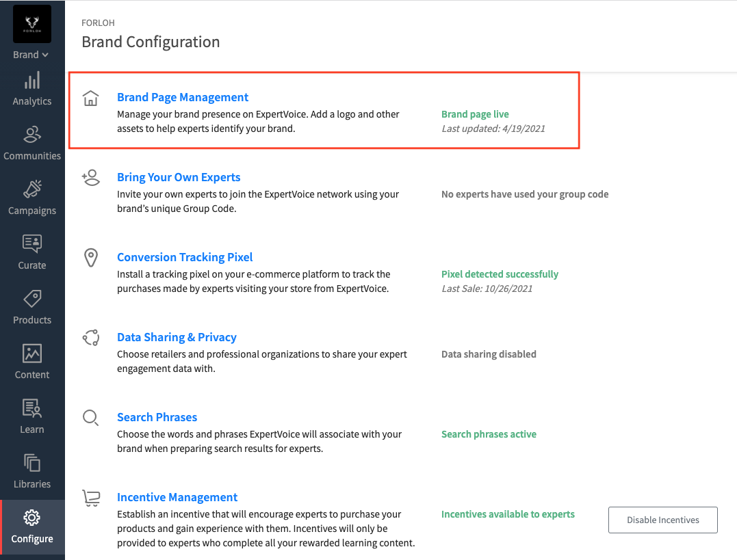Click the FORLOH breadcrumb text above title

[99, 23]
